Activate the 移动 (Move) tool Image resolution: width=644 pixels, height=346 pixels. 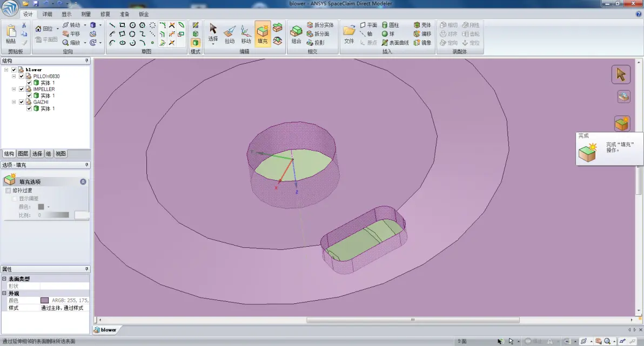[x=246, y=35]
